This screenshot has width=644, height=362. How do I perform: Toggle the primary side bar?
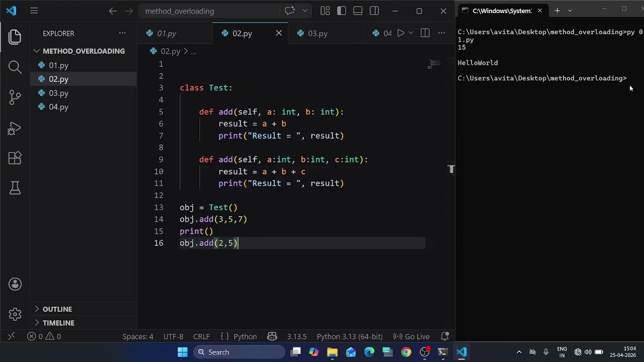342,11
